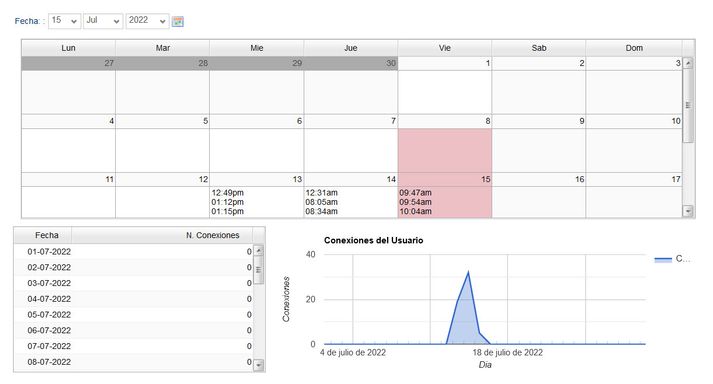Click the calendar vertical scrollbar thumb
The height and width of the screenshot is (384, 713).
[688, 106]
